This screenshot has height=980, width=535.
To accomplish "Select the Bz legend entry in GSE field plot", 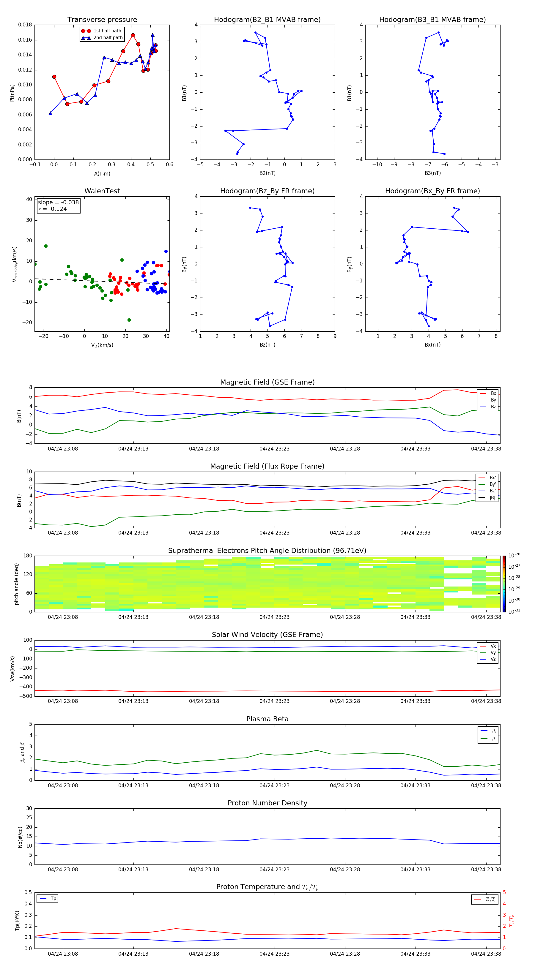I will [x=488, y=407].
